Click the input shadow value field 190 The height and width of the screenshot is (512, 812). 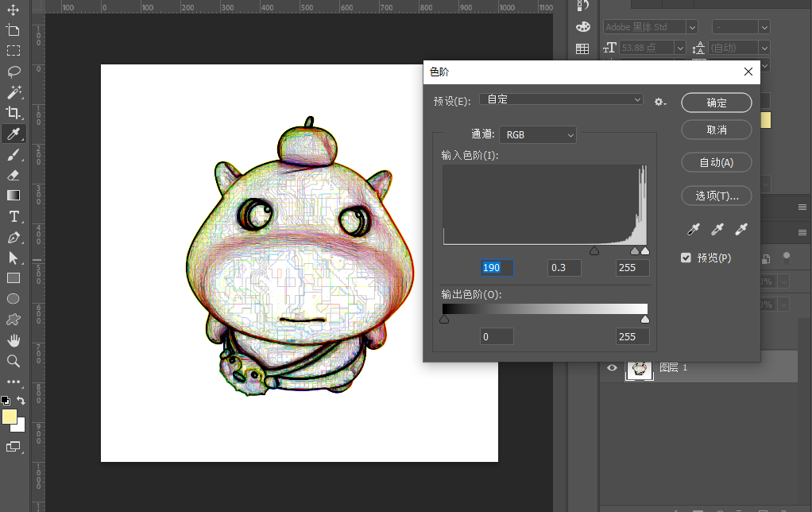tap(497, 268)
